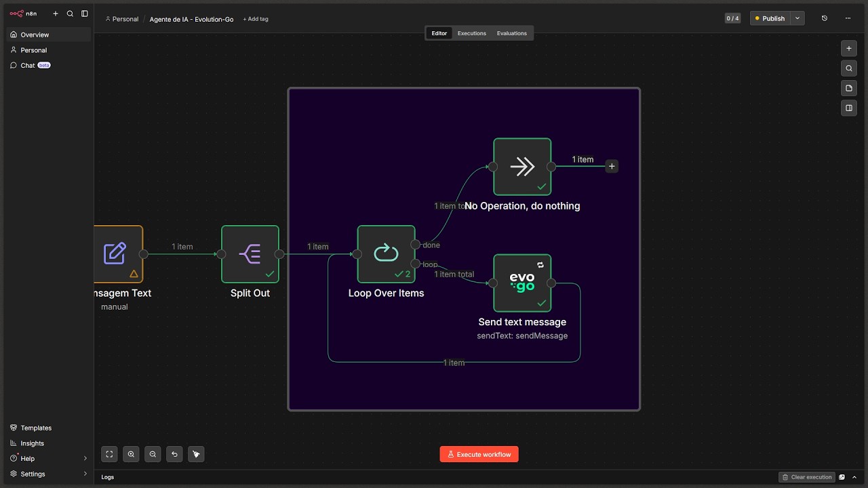Click Add tag next to workflow name

click(256, 19)
